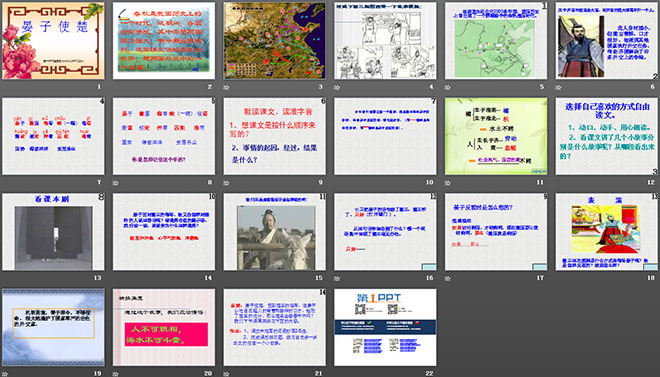Image resolution: width=660 pixels, height=377 pixels.
Task: Select title slide 1 with peony flowers
Action: 53,40
